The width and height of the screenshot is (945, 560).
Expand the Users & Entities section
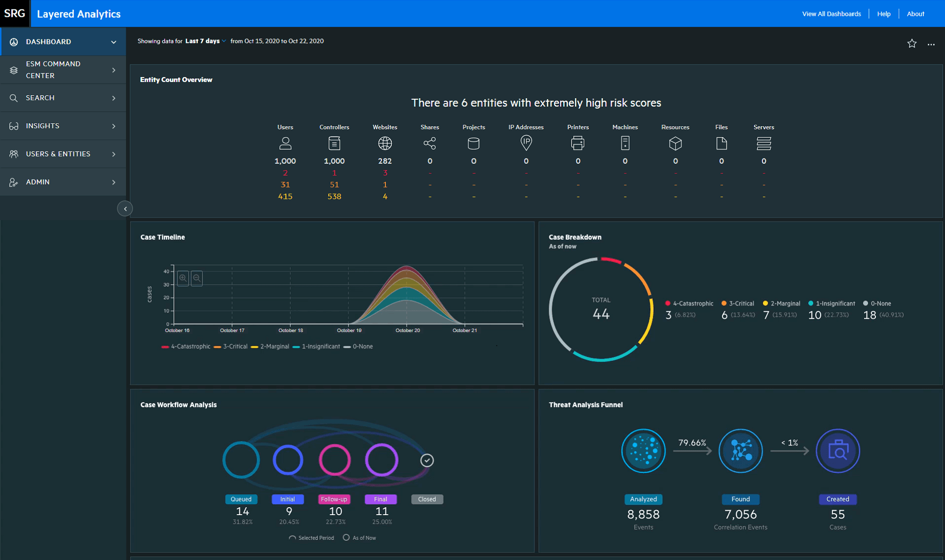58,153
